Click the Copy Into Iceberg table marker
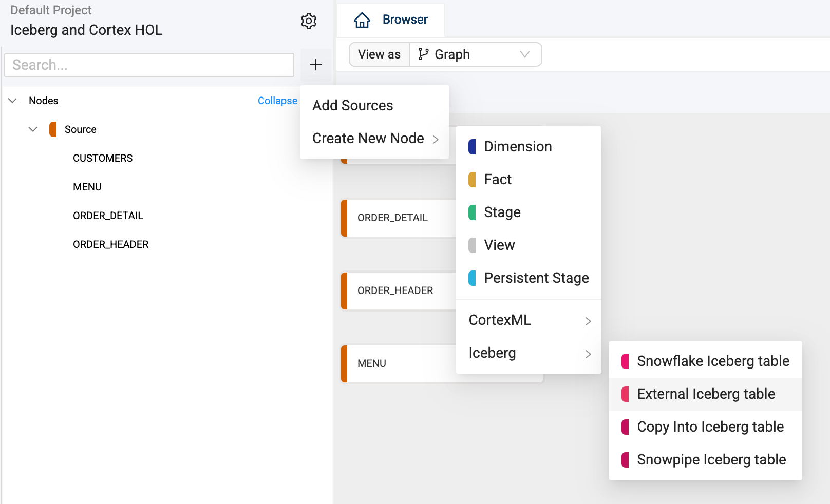Image resolution: width=830 pixels, height=504 pixels. [625, 427]
